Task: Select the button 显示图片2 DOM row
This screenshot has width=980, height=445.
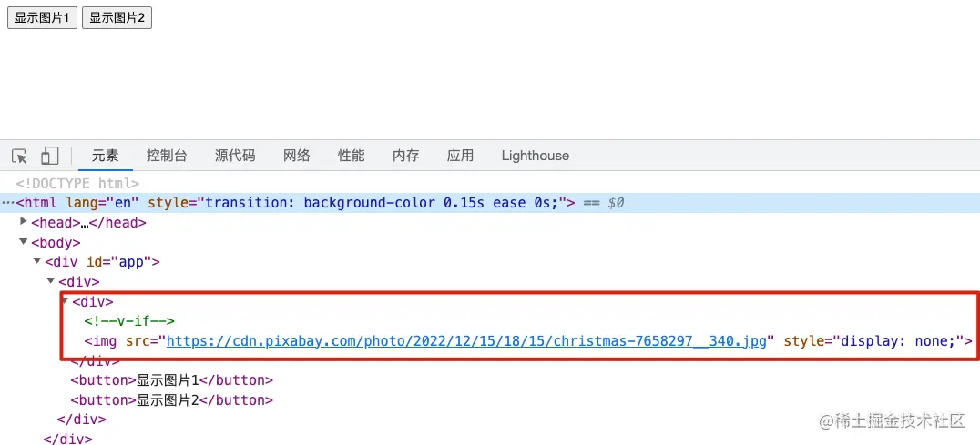Action: click(x=172, y=400)
